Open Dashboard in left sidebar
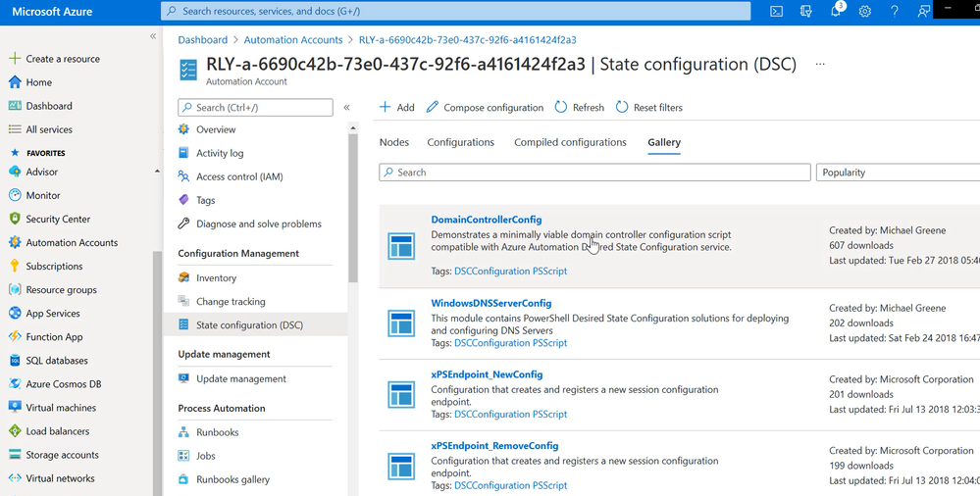The width and height of the screenshot is (980, 496). pos(40,106)
